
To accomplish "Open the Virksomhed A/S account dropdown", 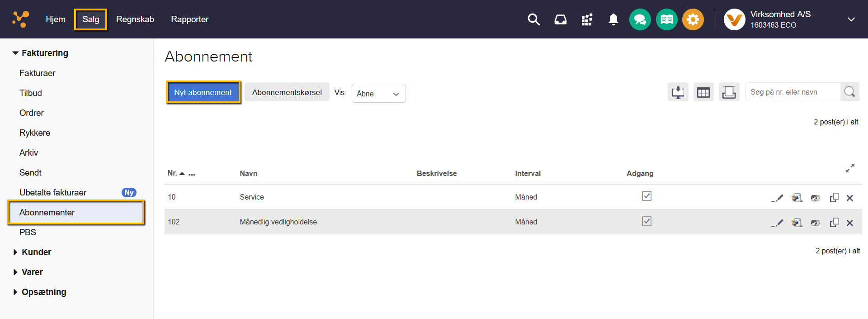I will [851, 19].
